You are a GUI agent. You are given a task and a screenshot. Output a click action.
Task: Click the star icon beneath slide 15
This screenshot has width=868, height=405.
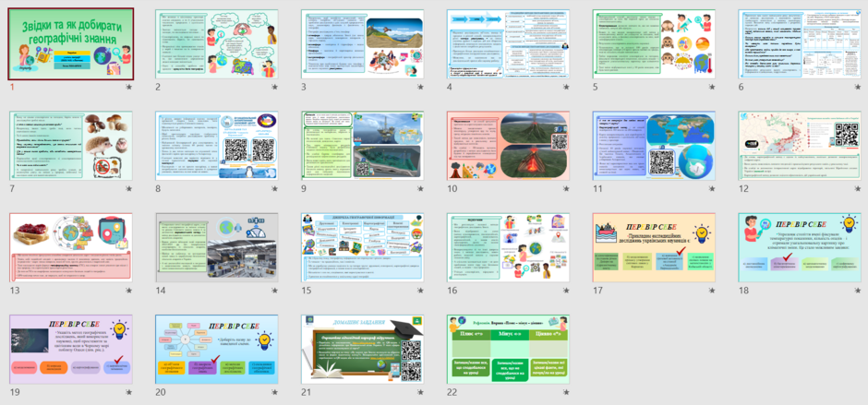(x=420, y=291)
